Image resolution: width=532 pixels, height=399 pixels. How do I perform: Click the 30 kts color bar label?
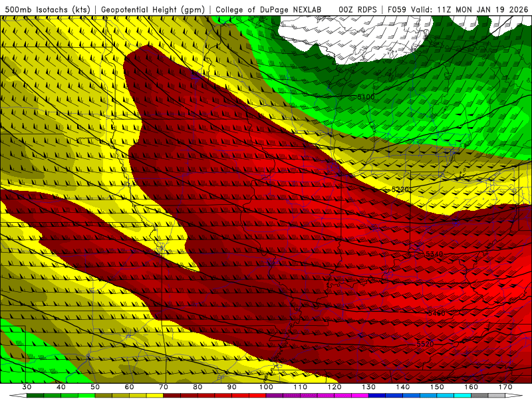[27, 387]
